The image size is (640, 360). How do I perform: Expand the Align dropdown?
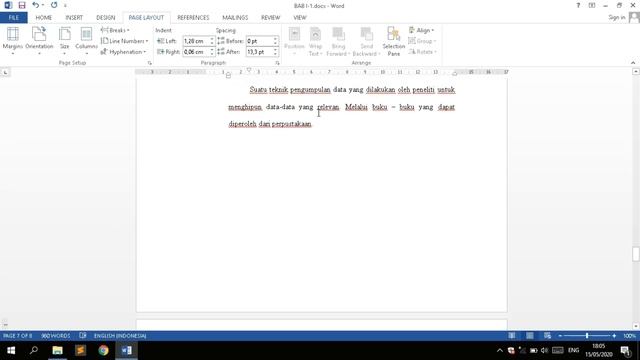pyautogui.click(x=422, y=30)
